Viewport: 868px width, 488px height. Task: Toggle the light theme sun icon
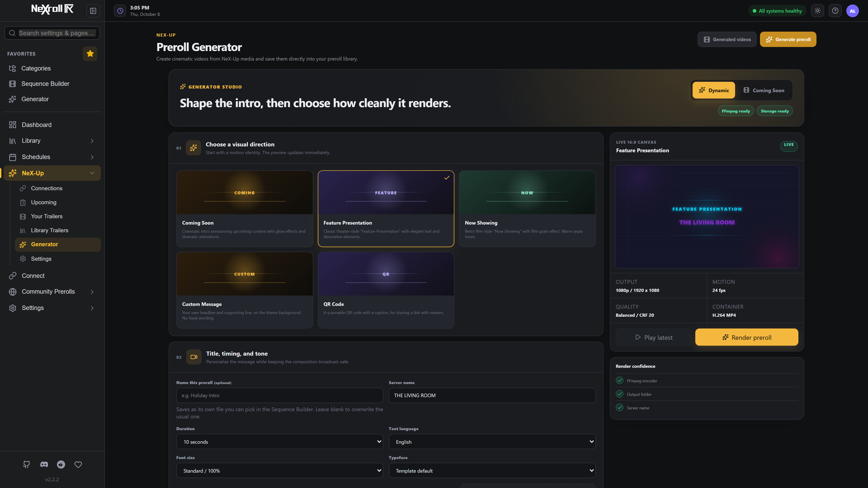tap(817, 11)
